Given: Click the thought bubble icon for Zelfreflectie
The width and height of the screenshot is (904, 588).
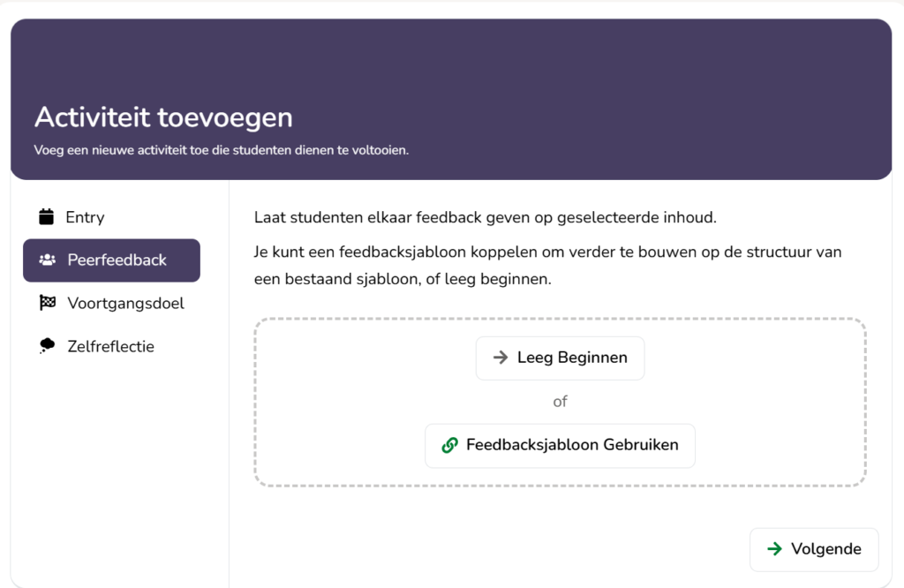Looking at the screenshot, I should click(48, 345).
